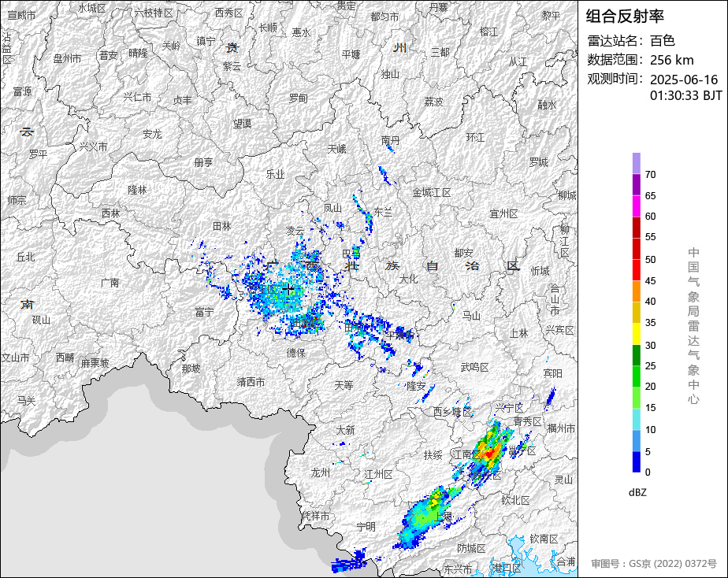Click the 东兰 map label
Screen dimensions: 728x578
click(383, 212)
